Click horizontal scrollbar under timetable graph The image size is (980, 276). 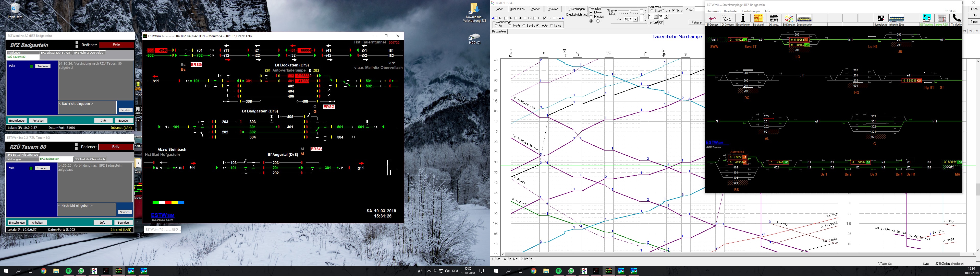[x=737, y=254]
